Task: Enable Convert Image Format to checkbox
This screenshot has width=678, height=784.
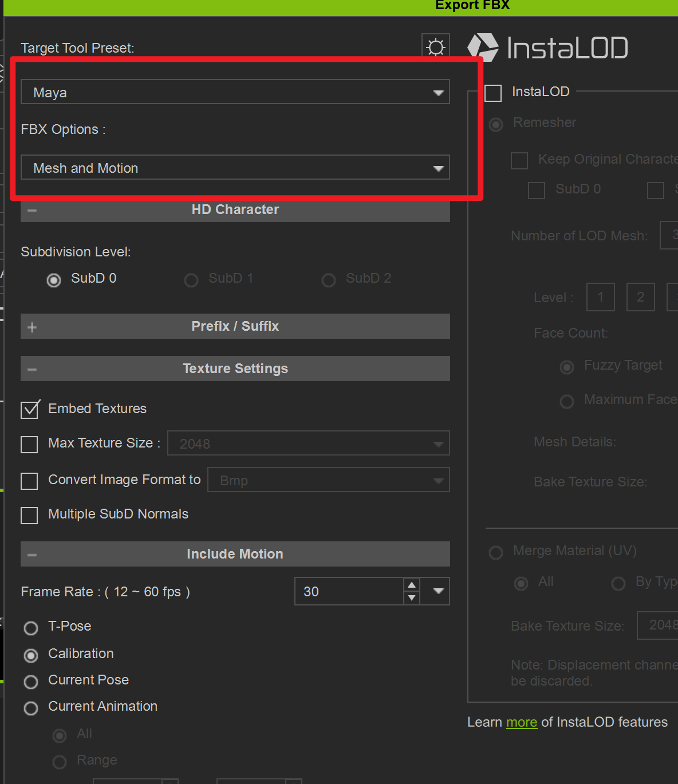Action: (x=29, y=481)
